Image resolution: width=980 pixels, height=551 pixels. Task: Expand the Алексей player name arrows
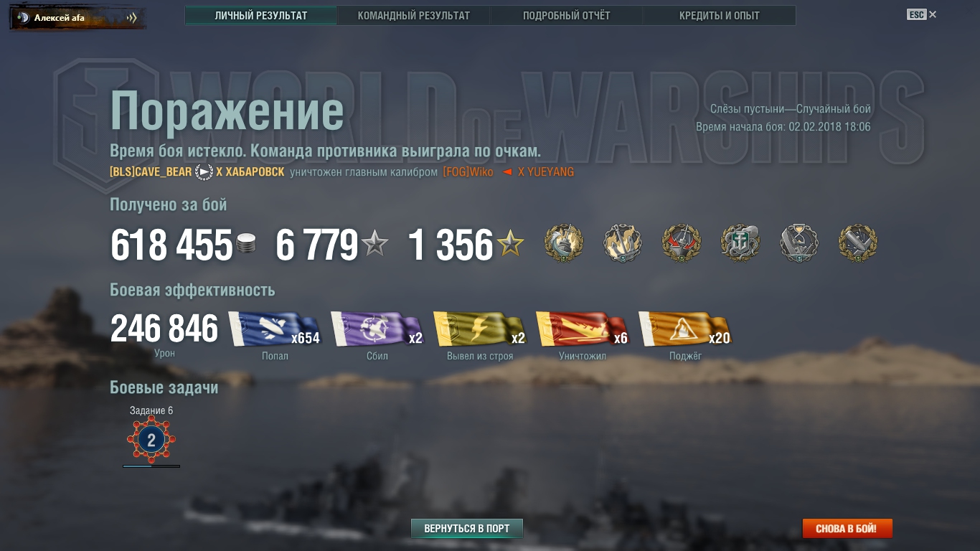pos(131,18)
